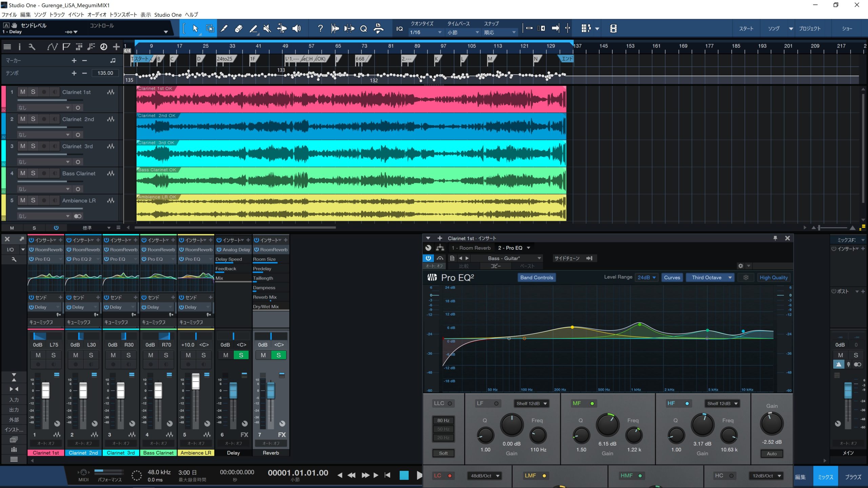868x488 pixels.
Task: Click the High Quality button
Action: point(773,278)
